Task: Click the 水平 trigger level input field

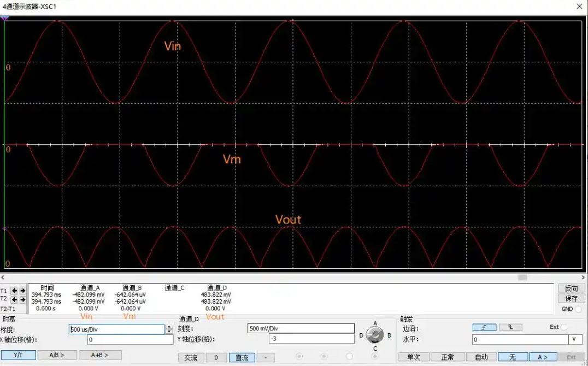Action: click(520, 339)
